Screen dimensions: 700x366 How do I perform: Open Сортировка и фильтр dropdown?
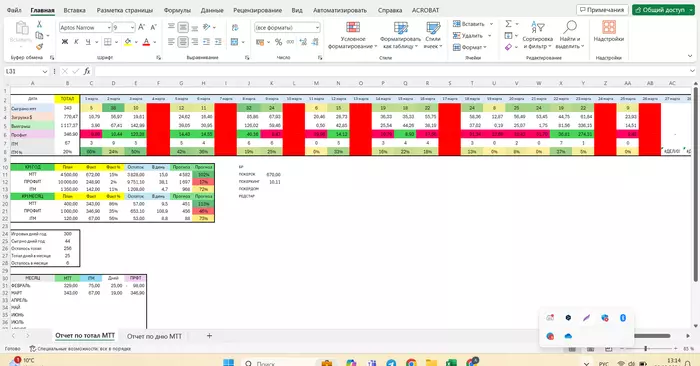pos(538,35)
